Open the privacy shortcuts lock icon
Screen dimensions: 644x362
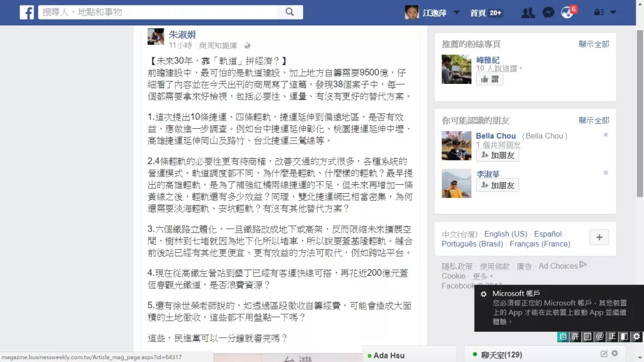point(599,12)
